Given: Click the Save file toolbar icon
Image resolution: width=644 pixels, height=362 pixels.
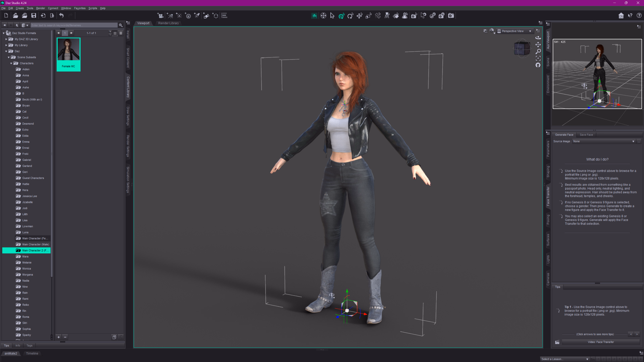Looking at the screenshot, I should click(x=34, y=16).
